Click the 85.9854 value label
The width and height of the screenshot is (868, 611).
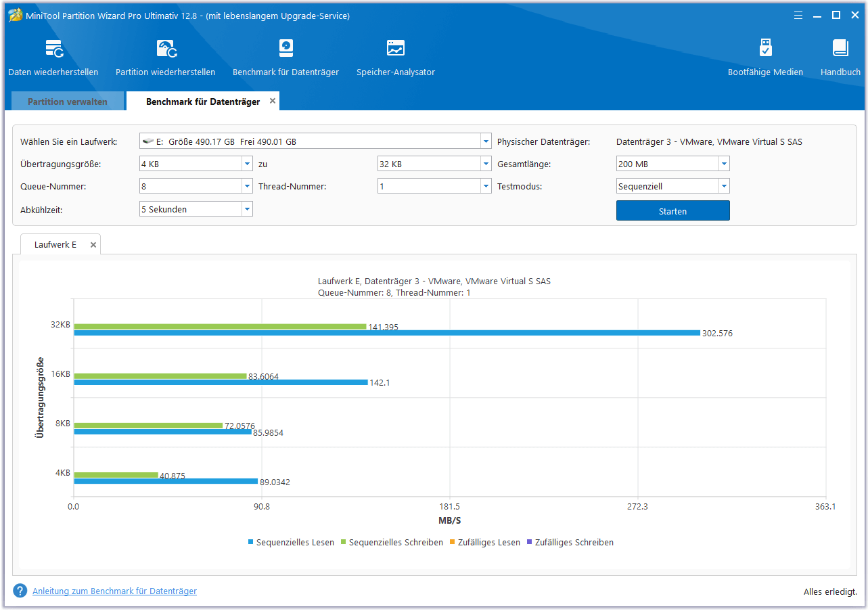coord(268,433)
